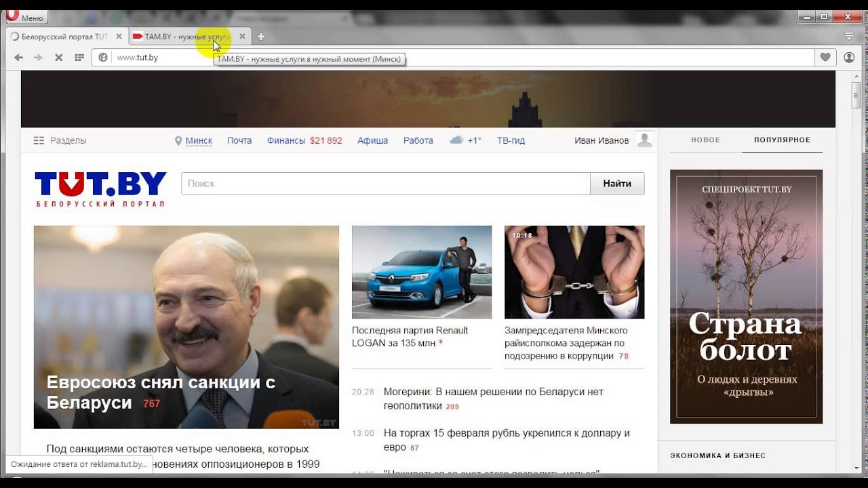Open the Lukashenko lead story photo
Image resolution: width=868 pixels, height=488 pixels.
click(x=186, y=327)
